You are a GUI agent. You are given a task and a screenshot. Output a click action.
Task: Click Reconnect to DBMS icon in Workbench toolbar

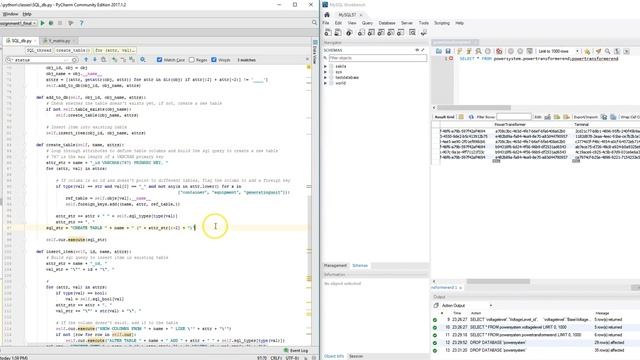pyautogui.click(x=424, y=32)
